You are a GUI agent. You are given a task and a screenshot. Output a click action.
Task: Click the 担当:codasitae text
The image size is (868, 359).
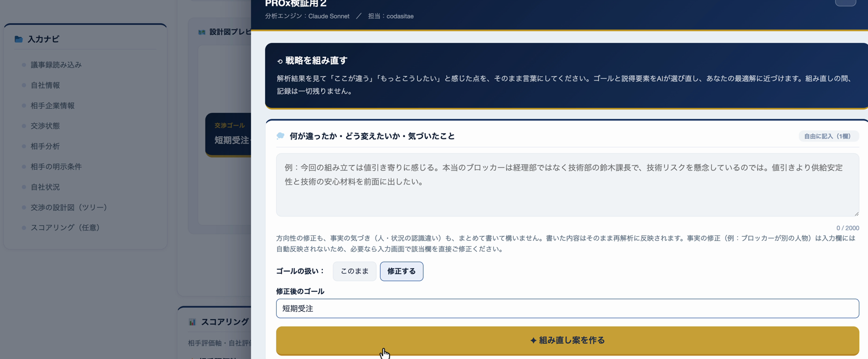[391, 16]
